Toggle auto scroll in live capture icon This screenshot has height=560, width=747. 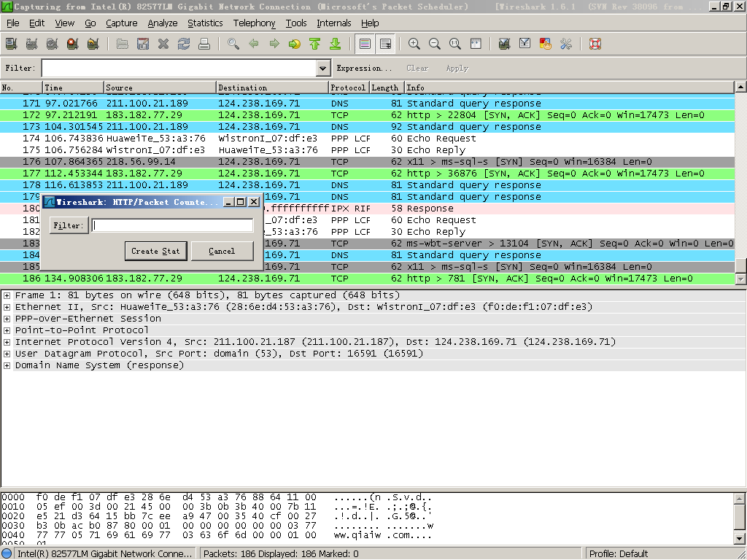[385, 44]
